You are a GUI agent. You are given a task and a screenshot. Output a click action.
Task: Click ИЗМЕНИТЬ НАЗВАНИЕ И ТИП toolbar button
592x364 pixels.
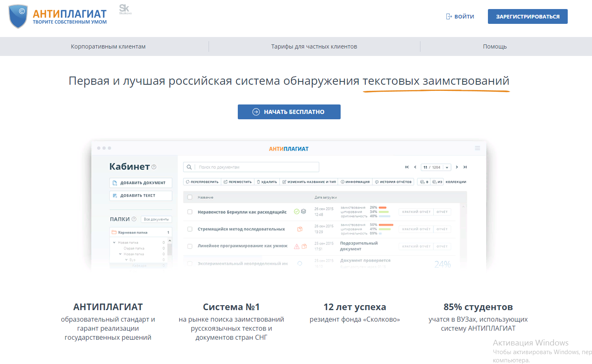[309, 182]
